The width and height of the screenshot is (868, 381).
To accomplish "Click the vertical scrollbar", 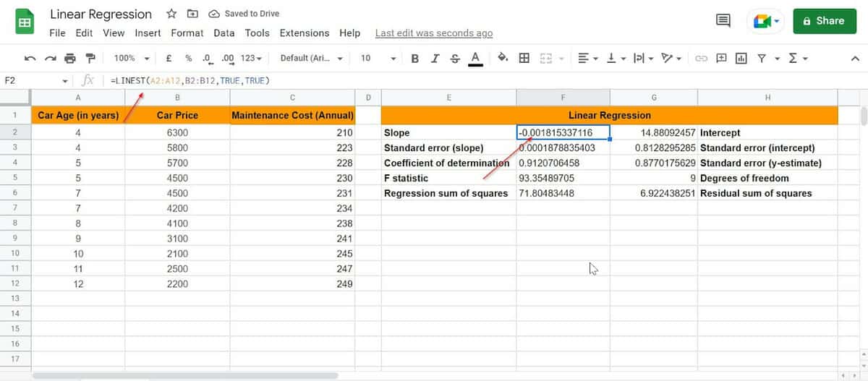I will [862, 116].
